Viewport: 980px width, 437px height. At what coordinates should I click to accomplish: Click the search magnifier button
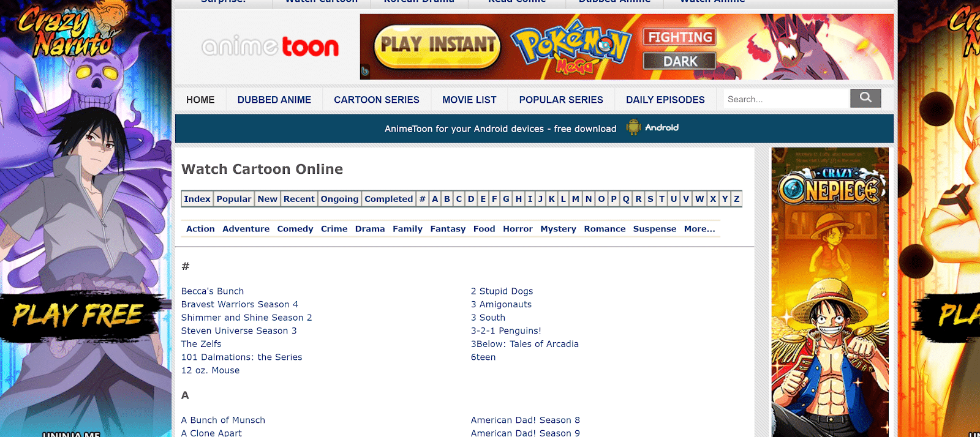(865, 99)
